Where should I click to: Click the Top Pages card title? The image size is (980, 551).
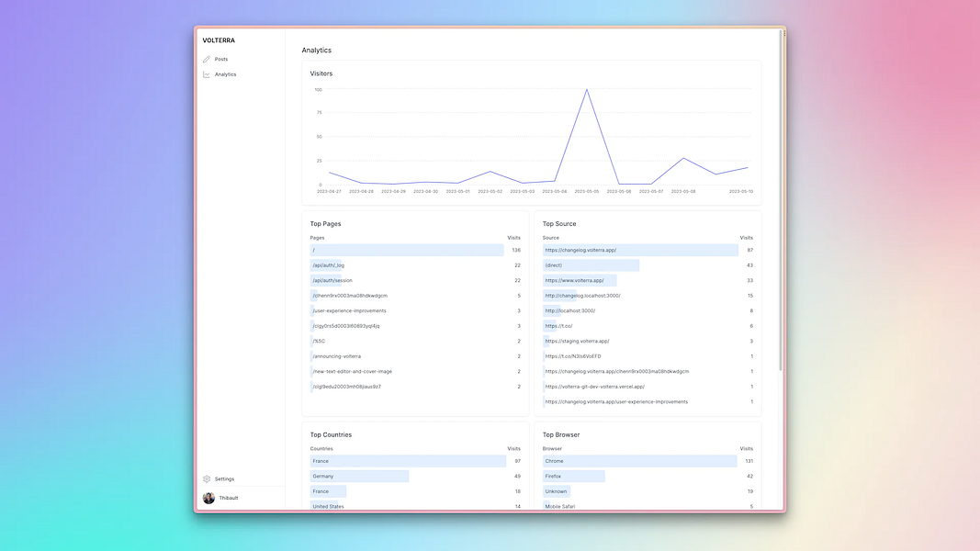point(326,224)
